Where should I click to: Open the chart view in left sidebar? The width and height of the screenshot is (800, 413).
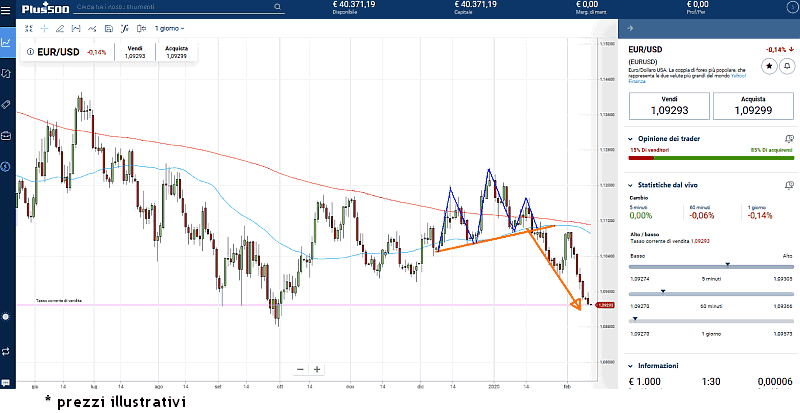(x=7, y=43)
